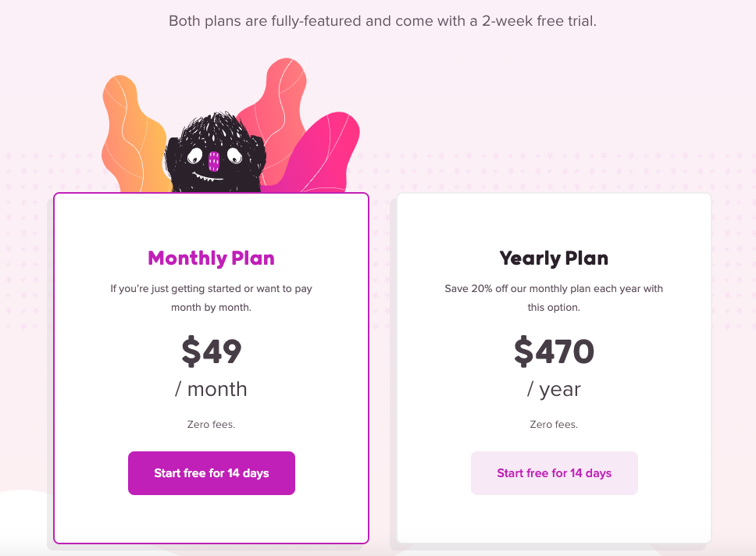Click the 2-week free trial headline text
Image resolution: width=756 pixels, height=556 pixels.
click(383, 21)
